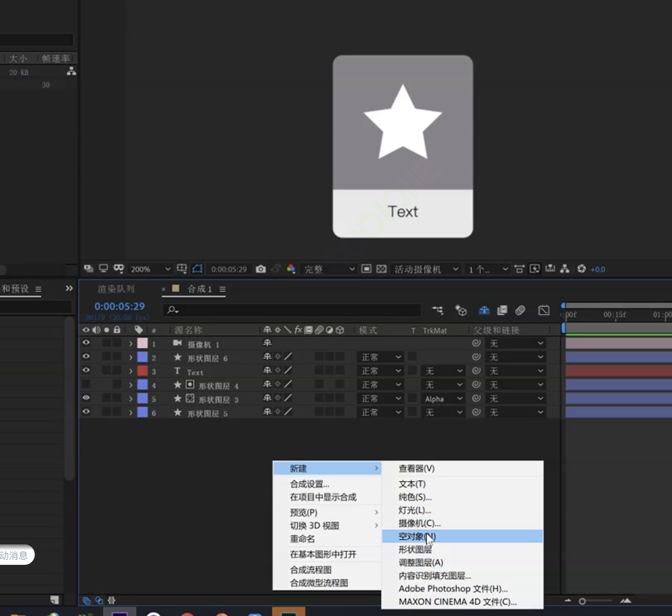This screenshot has width=672, height=616.
Task: Choose 文本(T) in the new submenu
Action: coord(462,484)
